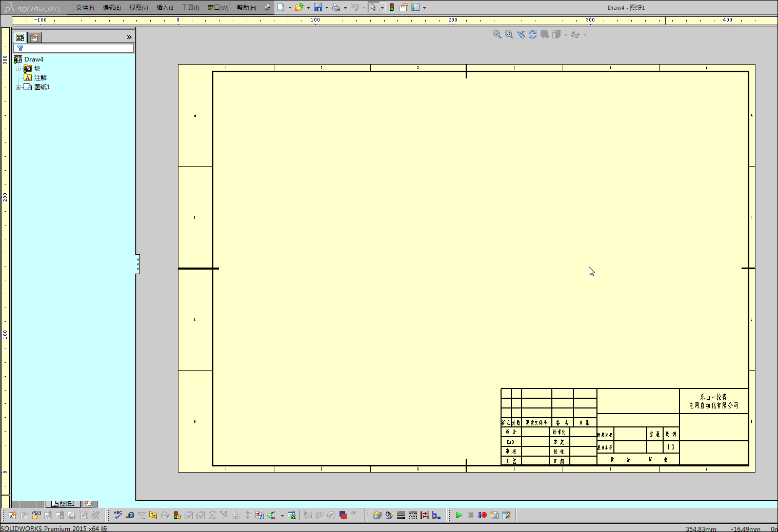Screen dimensions: 778x532
Task: Open the 帮助(H) Help menu
Action: 247,8
